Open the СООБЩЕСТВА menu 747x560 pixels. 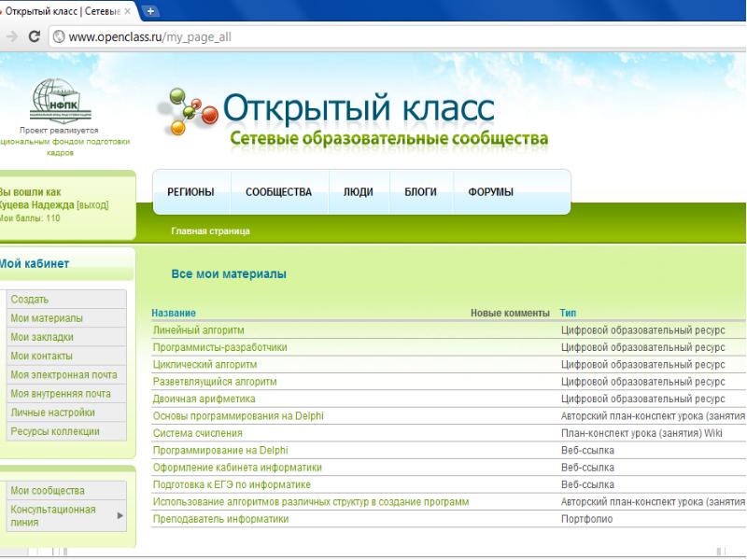tap(278, 192)
